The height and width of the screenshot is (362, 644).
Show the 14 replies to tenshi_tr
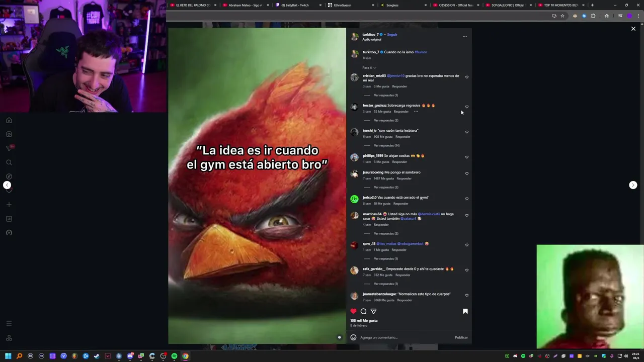(x=386, y=145)
